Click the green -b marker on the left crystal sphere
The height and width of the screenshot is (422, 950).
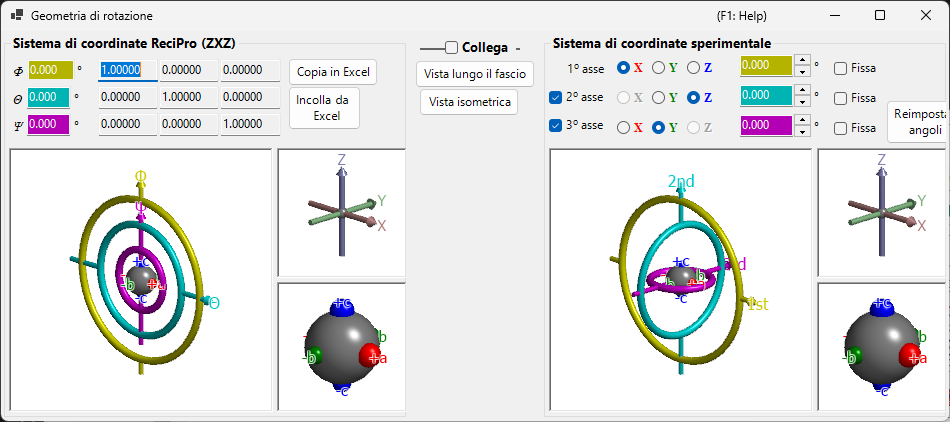(311, 357)
